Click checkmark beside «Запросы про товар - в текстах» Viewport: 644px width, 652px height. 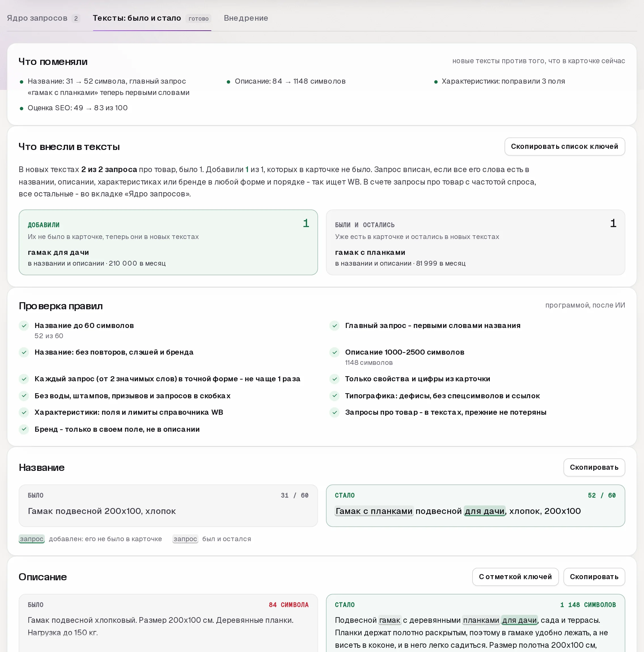pos(334,412)
